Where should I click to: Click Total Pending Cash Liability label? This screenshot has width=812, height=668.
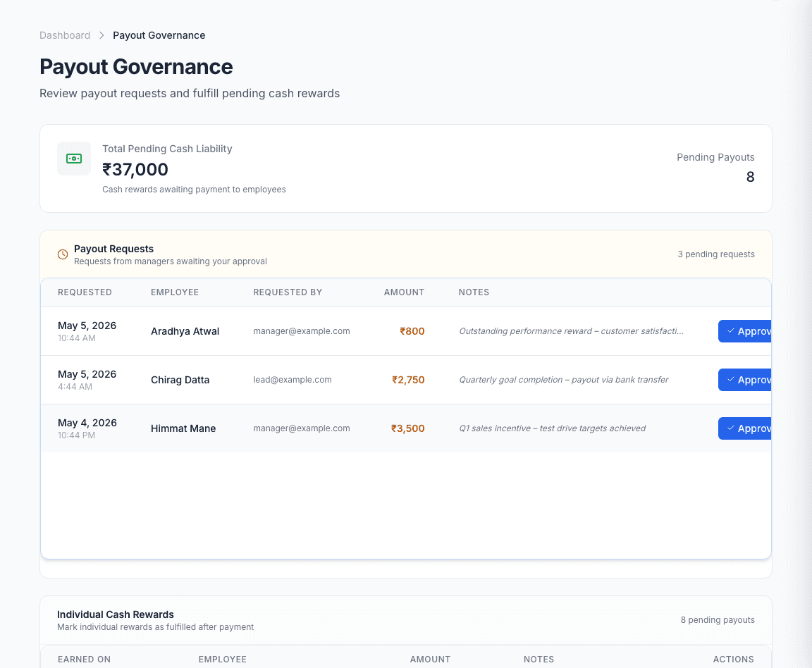[x=167, y=149]
